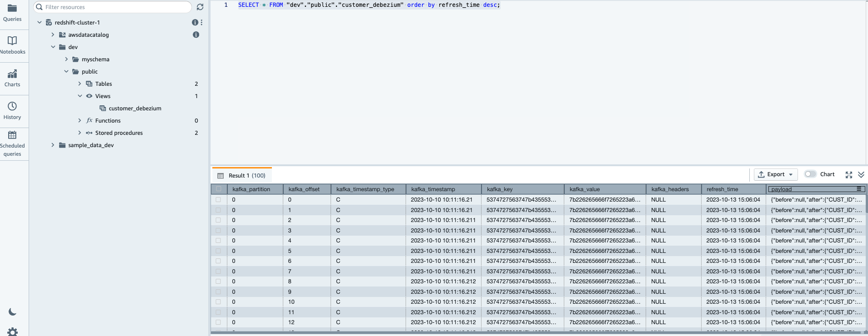Select the Result 1 tab
Image resolution: width=868 pixels, height=336 pixels.
[x=242, y=175]
